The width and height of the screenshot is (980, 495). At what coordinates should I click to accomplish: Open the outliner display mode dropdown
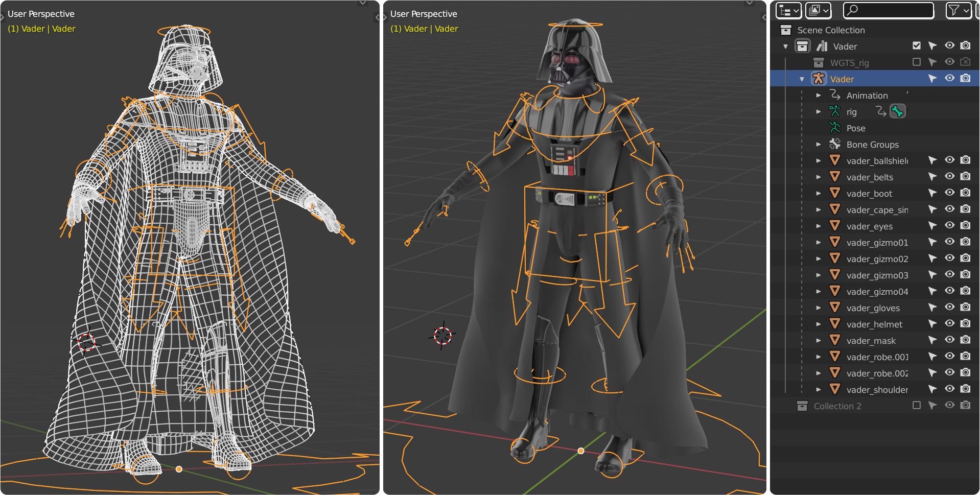click(x=818, y=10)
